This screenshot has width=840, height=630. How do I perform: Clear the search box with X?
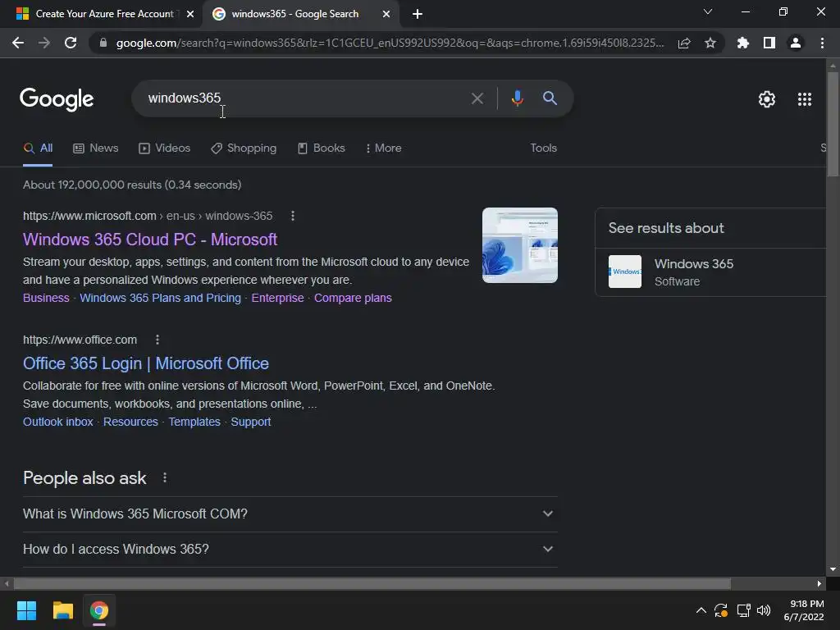click(x=477, y=98)
